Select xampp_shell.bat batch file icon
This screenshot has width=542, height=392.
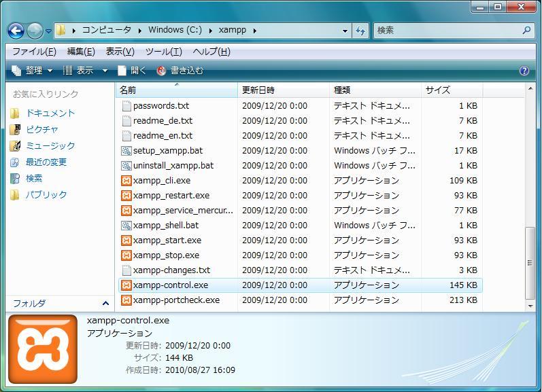126,226
